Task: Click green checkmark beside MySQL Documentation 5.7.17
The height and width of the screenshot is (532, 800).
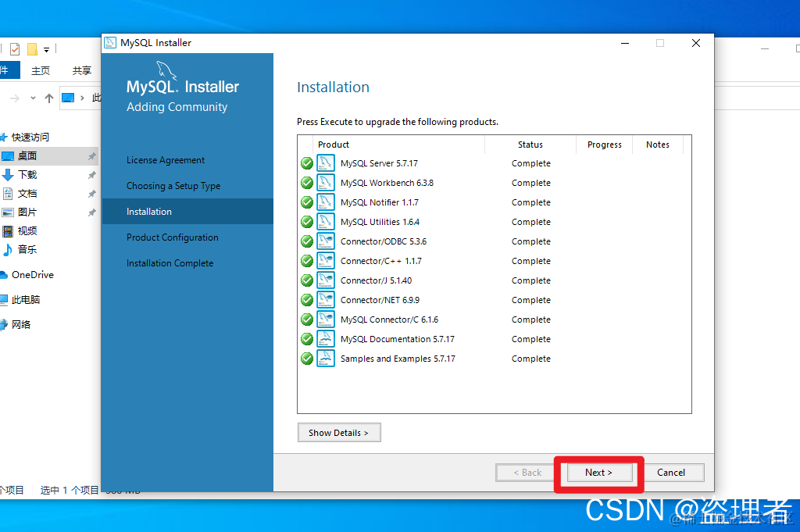Action: 306,339
